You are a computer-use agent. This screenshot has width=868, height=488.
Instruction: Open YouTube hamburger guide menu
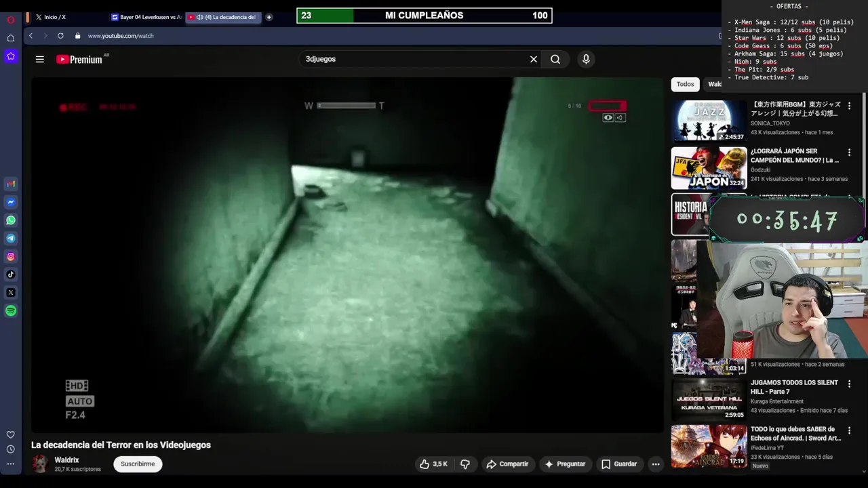[40, 59]
